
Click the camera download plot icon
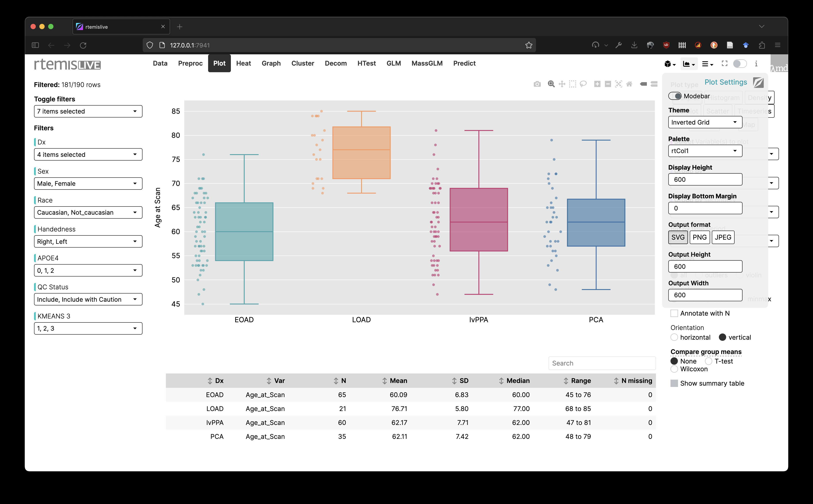point(537,84)
